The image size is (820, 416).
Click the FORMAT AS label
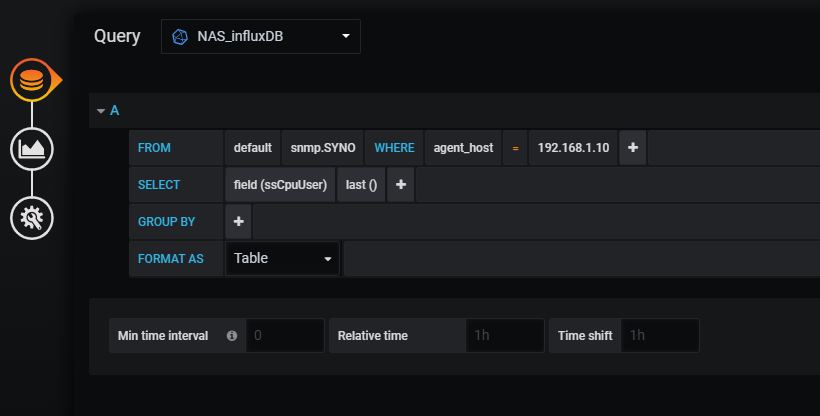[x=170, y=258]
